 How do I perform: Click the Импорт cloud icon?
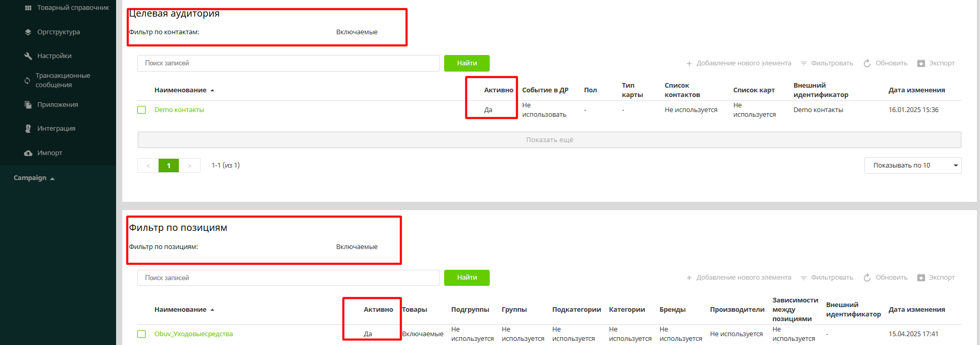pyautogui.click(x=28, y=153)
